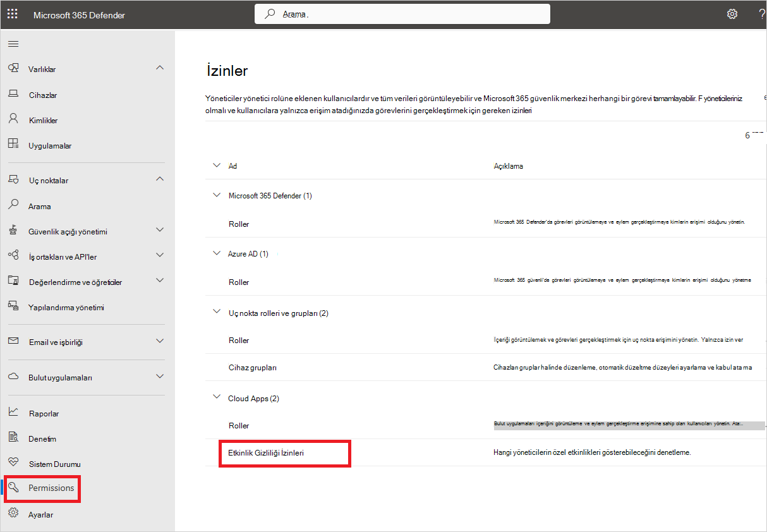
Task: Click the Permissions key icon
Action: (x=13, y=487)
